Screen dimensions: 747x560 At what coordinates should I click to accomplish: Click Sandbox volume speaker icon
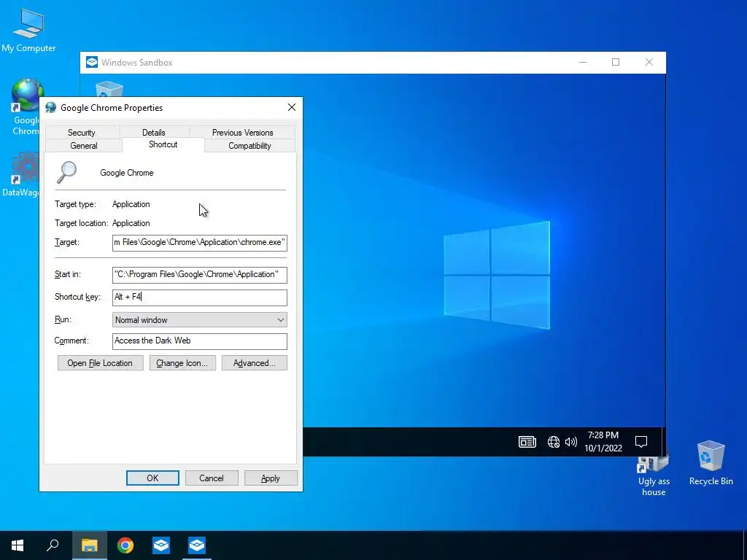570,442
